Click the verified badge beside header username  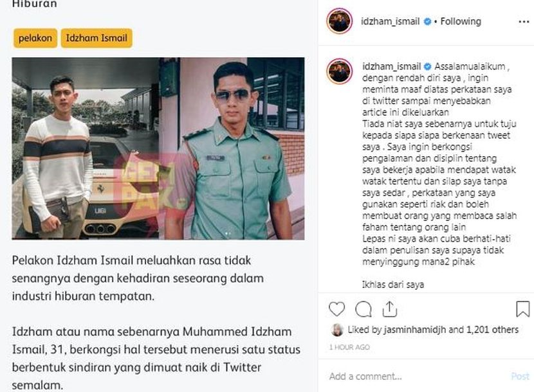(427, 21)
